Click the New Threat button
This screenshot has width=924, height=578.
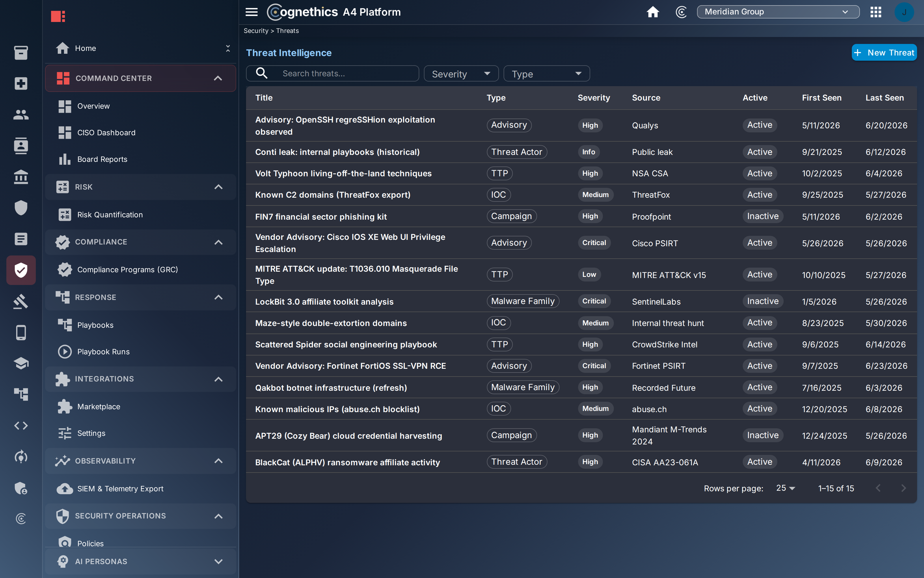click(884, 52)
